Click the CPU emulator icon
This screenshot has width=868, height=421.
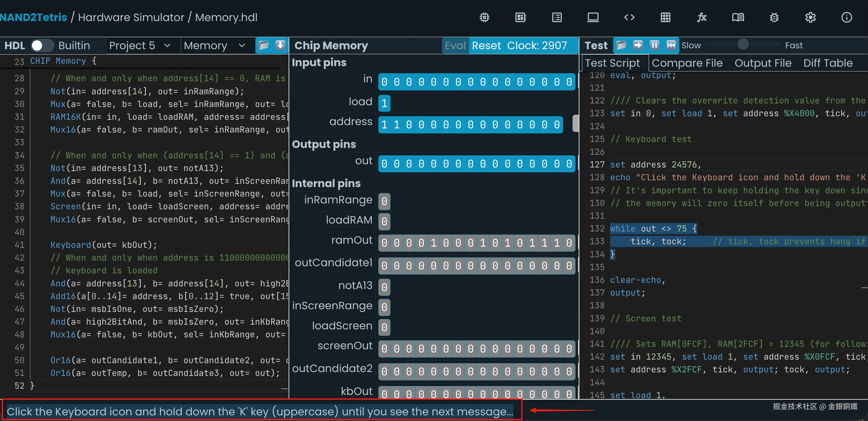coord(521,17)
